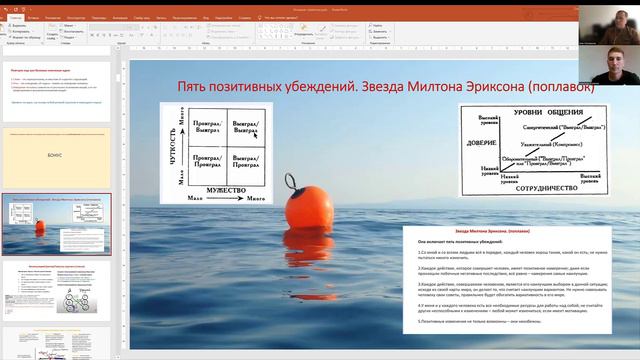640x360 pixels.
Task: Click the Копировать (Copy) command
Action: coord(18,31)
